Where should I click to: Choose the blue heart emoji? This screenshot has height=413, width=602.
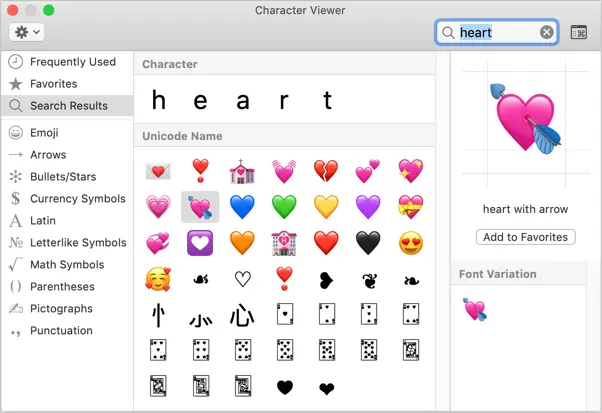242,206
